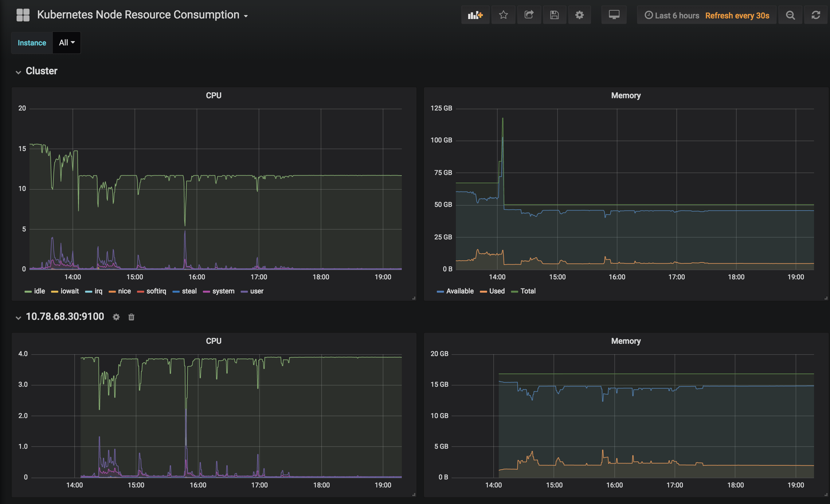
Task: Click the refresh dashboard icon
Action: [x=816, y=15]
